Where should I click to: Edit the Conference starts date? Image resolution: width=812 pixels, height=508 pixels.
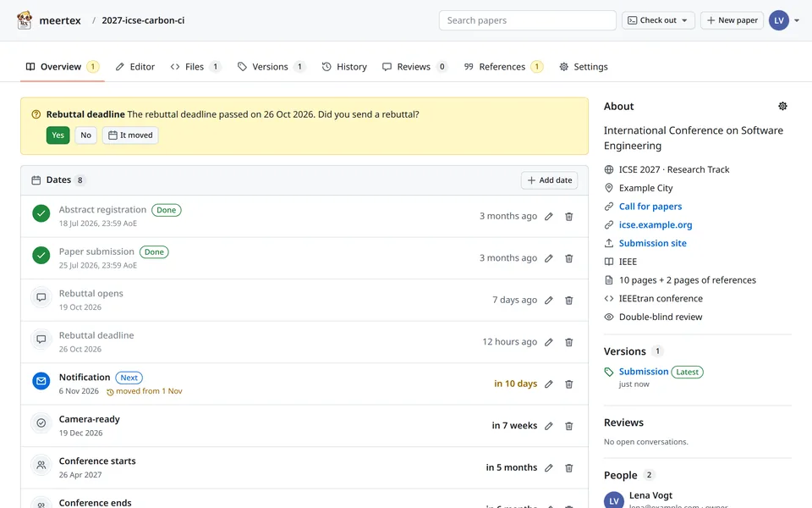click(x=549, y=468)
